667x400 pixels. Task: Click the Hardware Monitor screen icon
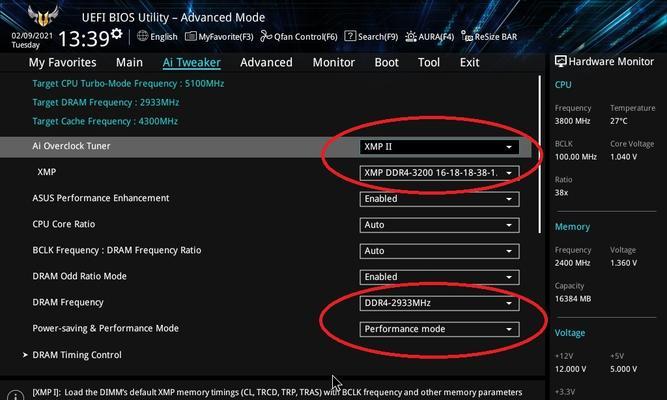coord(561,61)
